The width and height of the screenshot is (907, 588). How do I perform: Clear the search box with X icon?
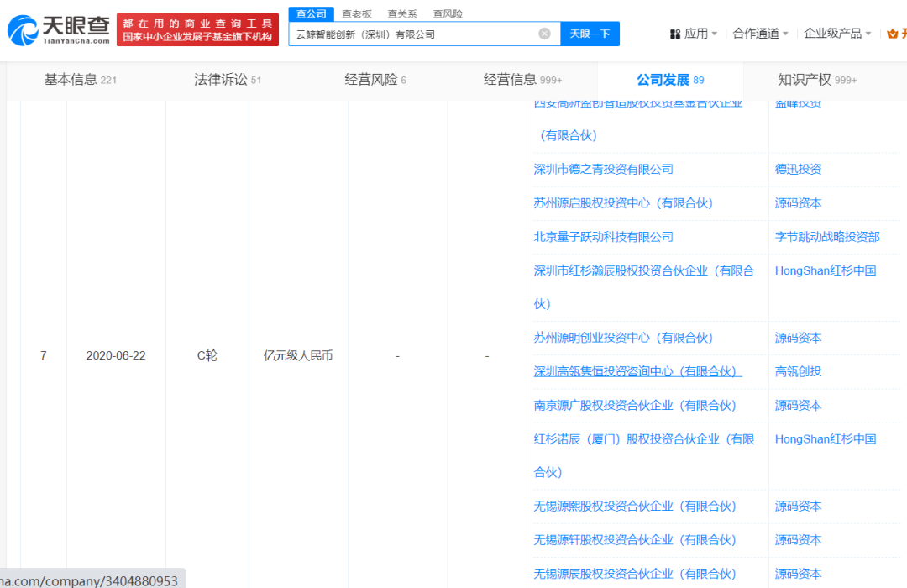(544, 34)
